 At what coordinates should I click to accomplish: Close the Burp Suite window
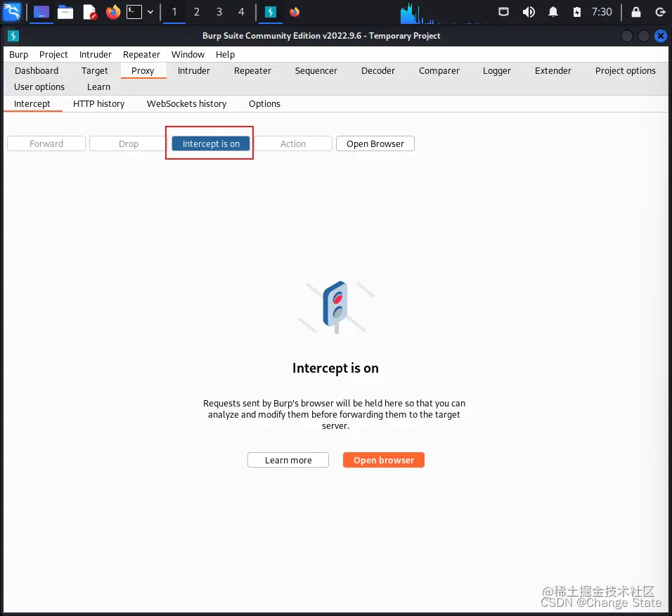pos(661,36)
